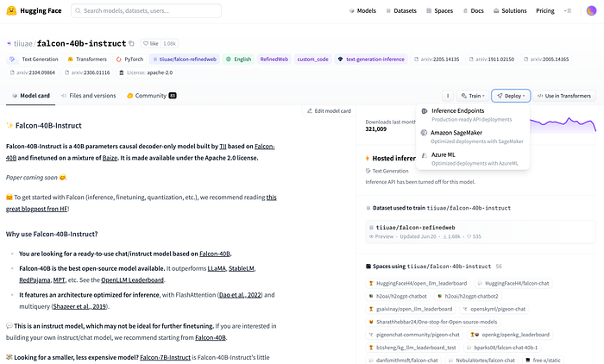Image resolution: width=604 pixels, height=364 pixels.
Task: Open the Dao et al., 2022 link
Action: point(240,295)
